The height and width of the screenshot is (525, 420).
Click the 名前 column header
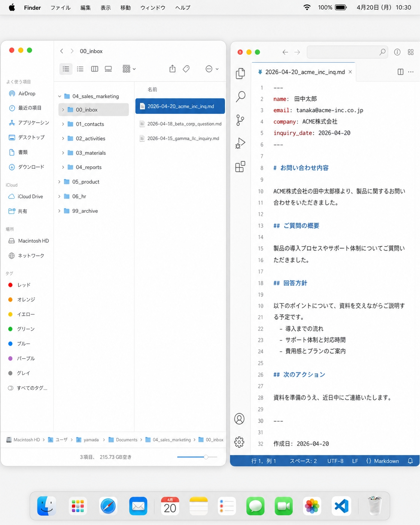tap(152, 89)
